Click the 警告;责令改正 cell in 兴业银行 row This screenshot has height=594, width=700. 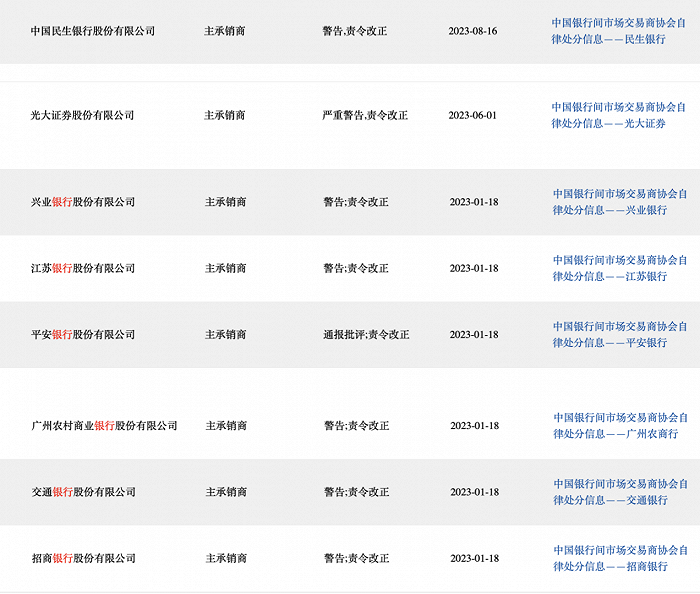tap(356, 202)
